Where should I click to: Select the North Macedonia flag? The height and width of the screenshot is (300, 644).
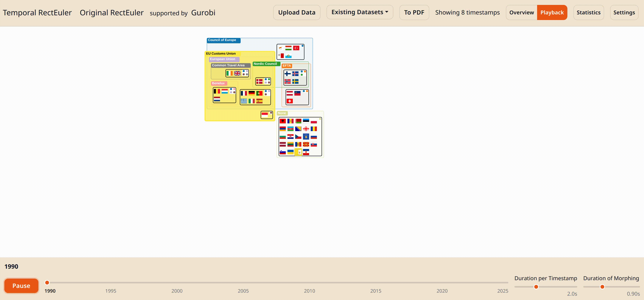coord(306,144)
